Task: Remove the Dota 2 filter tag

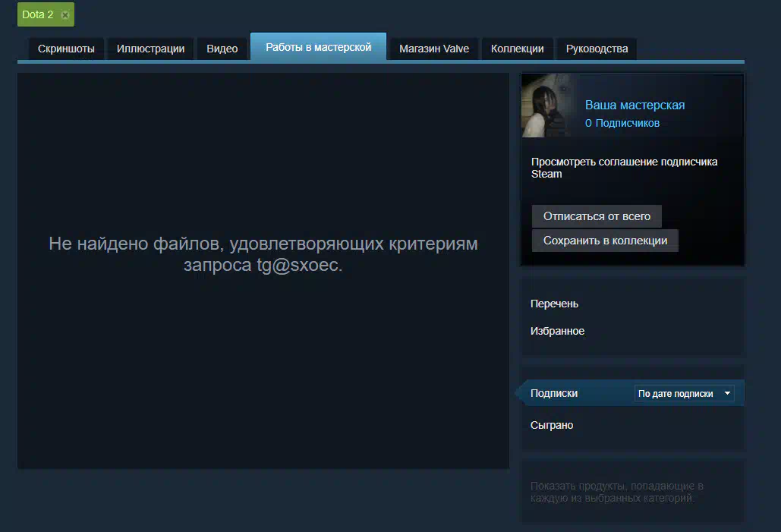Action: [x=65, y=15]
